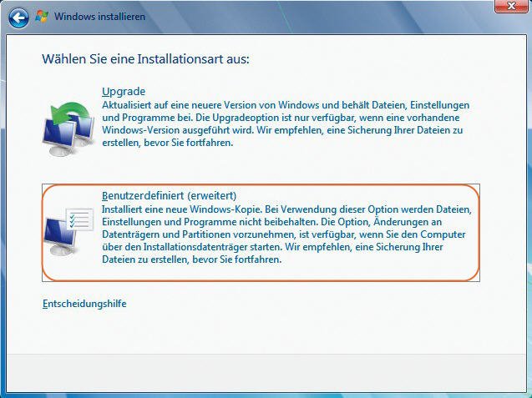Open the Entscheidungshilfe help link
Image resolution: width=532 pixels, height=398 pixels.
click(x=84, y=304)
